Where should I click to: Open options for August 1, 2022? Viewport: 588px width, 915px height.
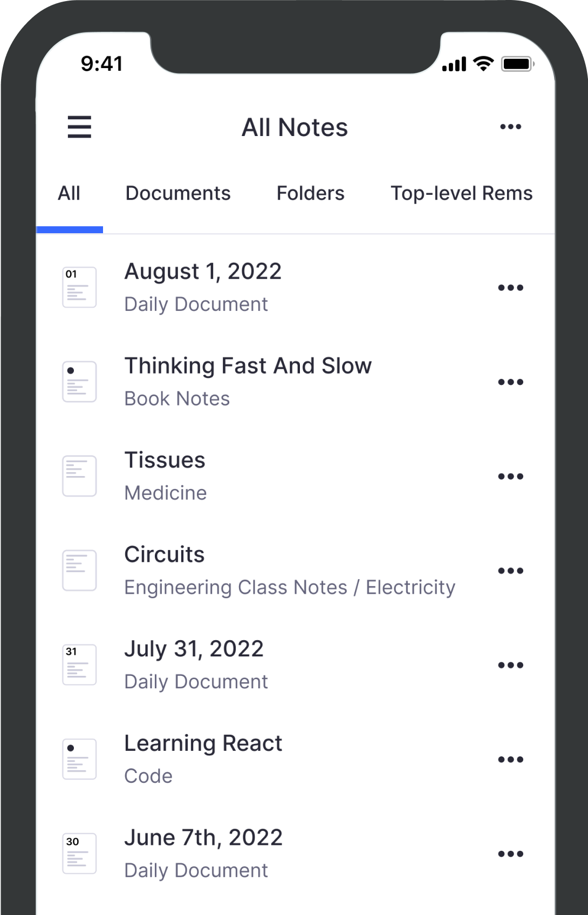click(510, 288)
